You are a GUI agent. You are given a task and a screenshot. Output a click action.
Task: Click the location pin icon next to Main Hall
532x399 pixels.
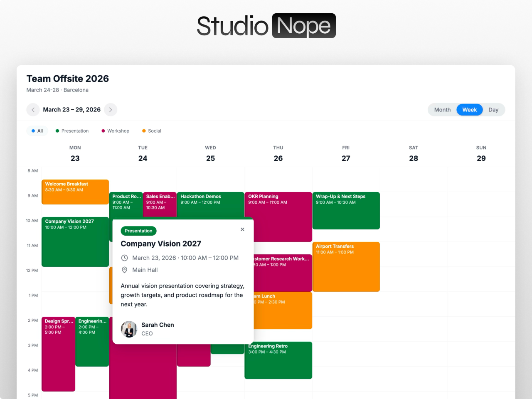tap(125, 270)
